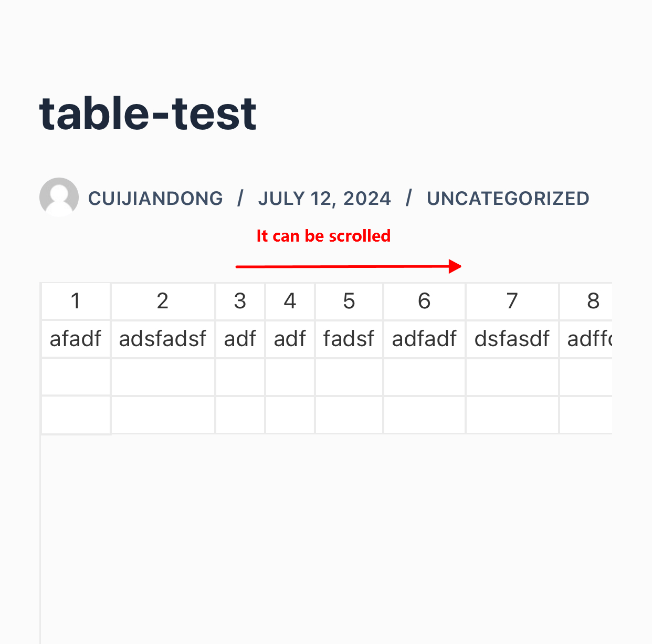Click the adsfadsf table cell
652x644 pixels.
click(x=163, y=339)
